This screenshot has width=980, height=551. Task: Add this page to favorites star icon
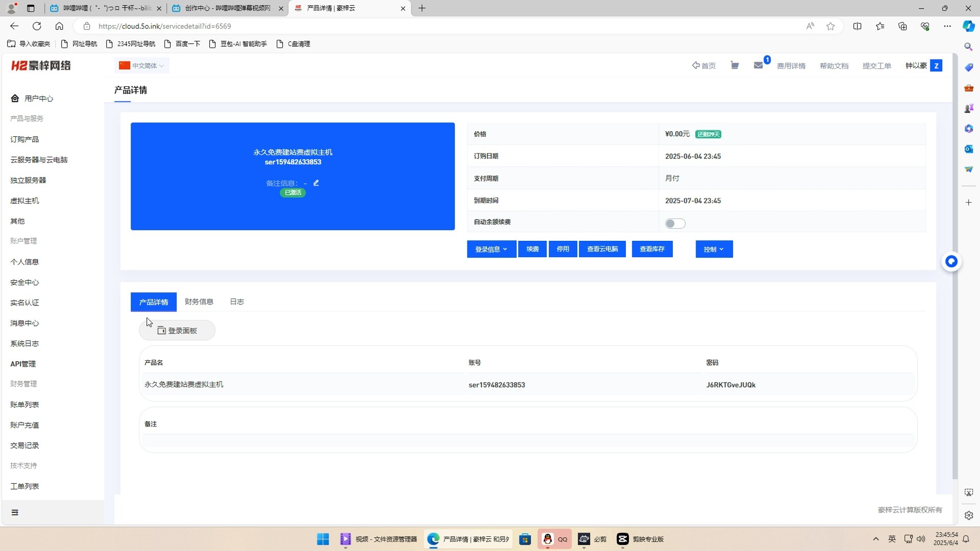(x=830, y=26)
